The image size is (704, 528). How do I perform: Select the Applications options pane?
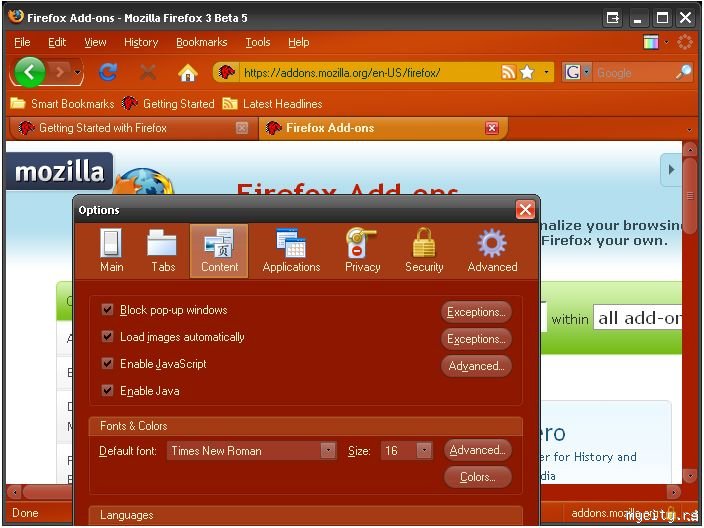[291, 251]
